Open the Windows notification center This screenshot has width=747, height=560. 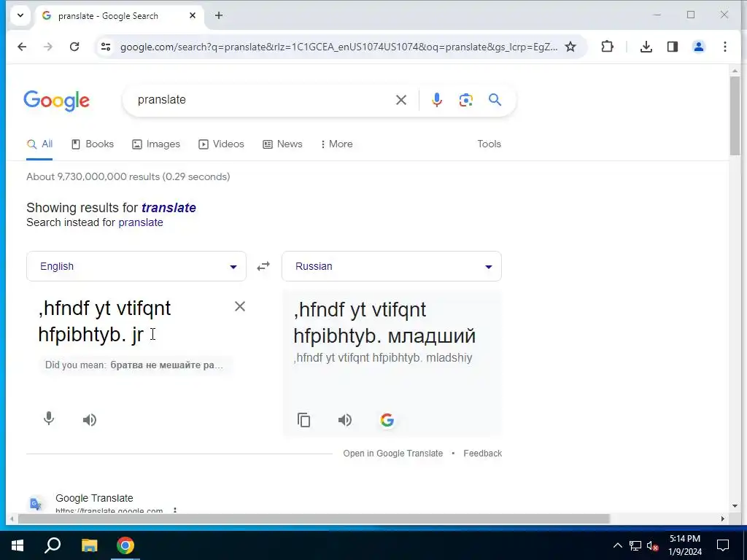point(723,545)
